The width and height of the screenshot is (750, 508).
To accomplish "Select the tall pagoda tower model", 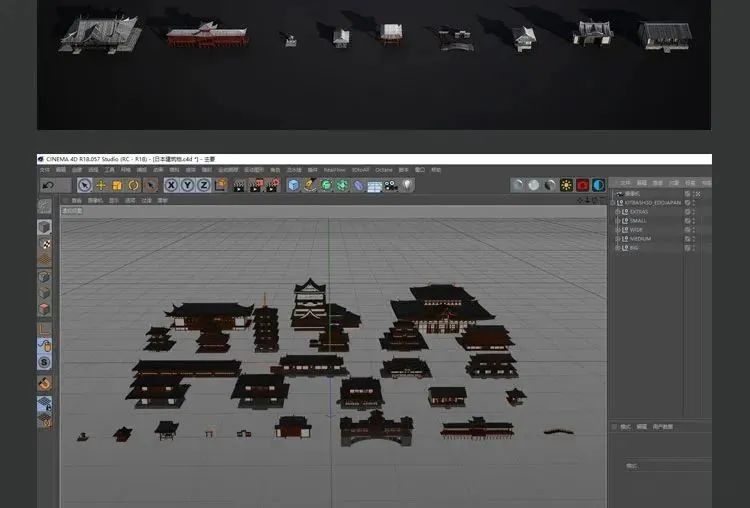I will coord(265,323).
